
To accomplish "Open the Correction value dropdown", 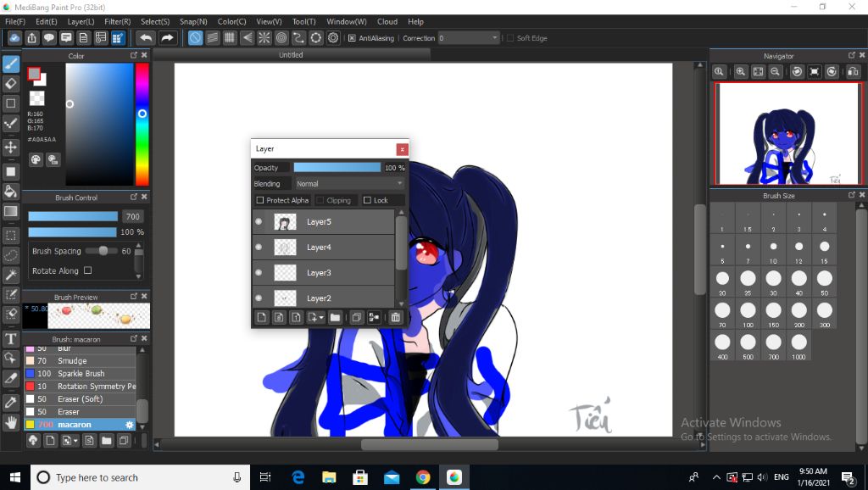I will pos(468,38).
